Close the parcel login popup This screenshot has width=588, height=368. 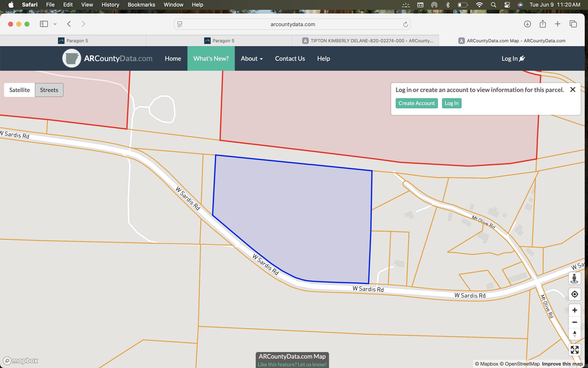573,90
